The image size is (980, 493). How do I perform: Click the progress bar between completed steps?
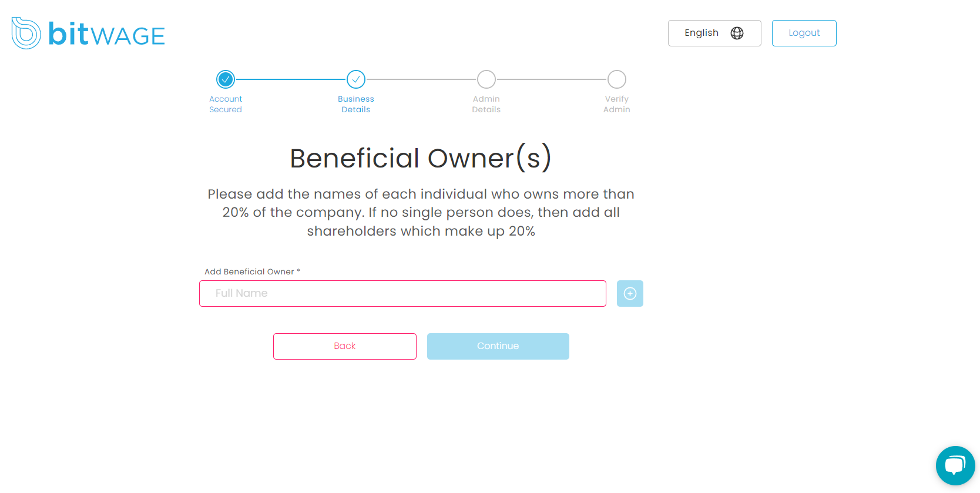coord(291,79)
